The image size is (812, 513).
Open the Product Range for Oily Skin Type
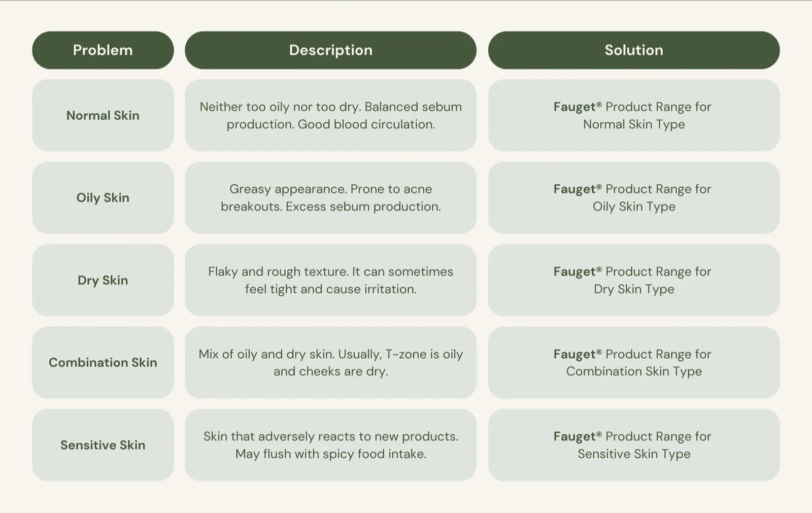click(x=633, y=197)
